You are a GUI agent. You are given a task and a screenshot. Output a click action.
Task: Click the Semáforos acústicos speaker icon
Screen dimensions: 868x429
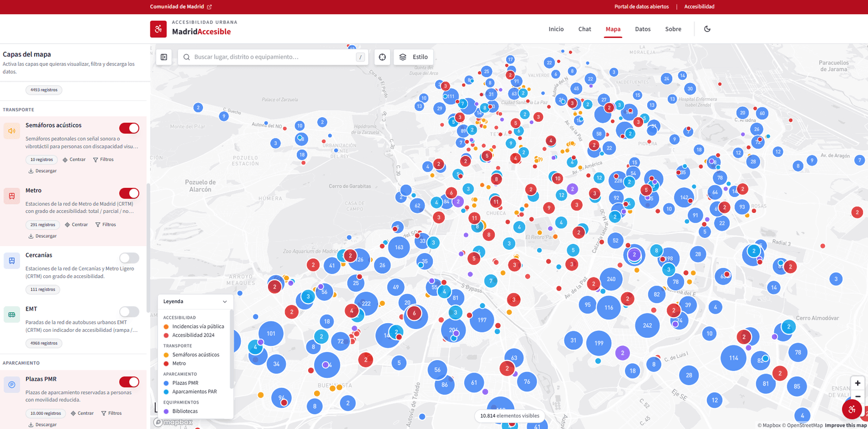pyautogui.click(x=12, y=131)
